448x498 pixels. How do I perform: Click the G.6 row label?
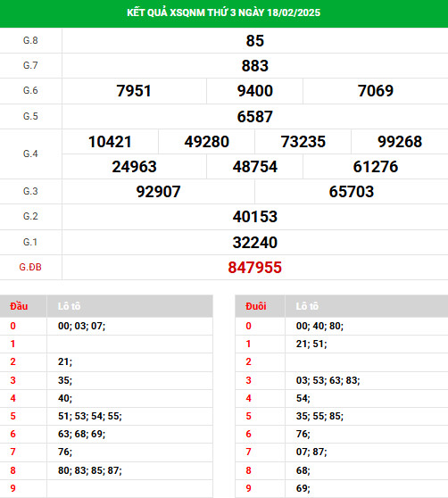tap(30, 90)
